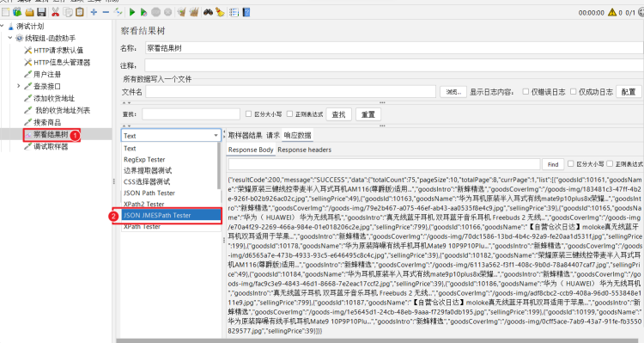
Task: Open the Text renderer combo box arrow
Action: pos(216,136)
